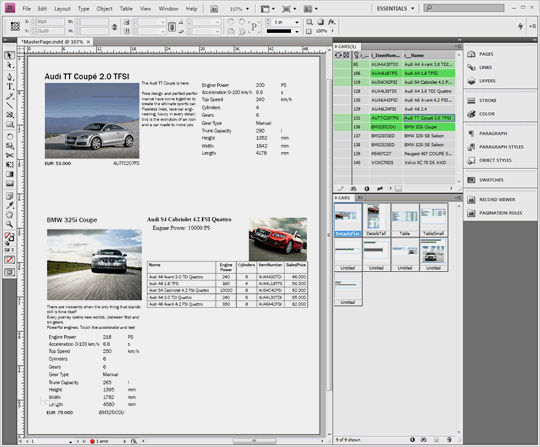Click the i_ItemNum column header
Image resolution: width=540 pixels, height=447 pixels.
[x=386, y=55]
